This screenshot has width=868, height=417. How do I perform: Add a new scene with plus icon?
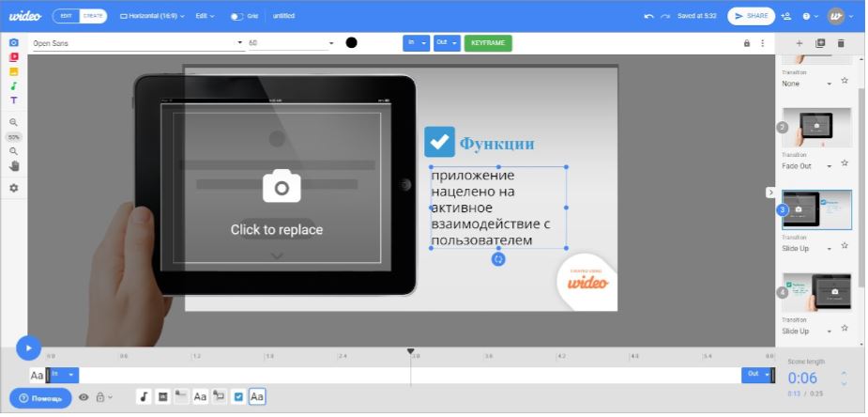[799, 43]
